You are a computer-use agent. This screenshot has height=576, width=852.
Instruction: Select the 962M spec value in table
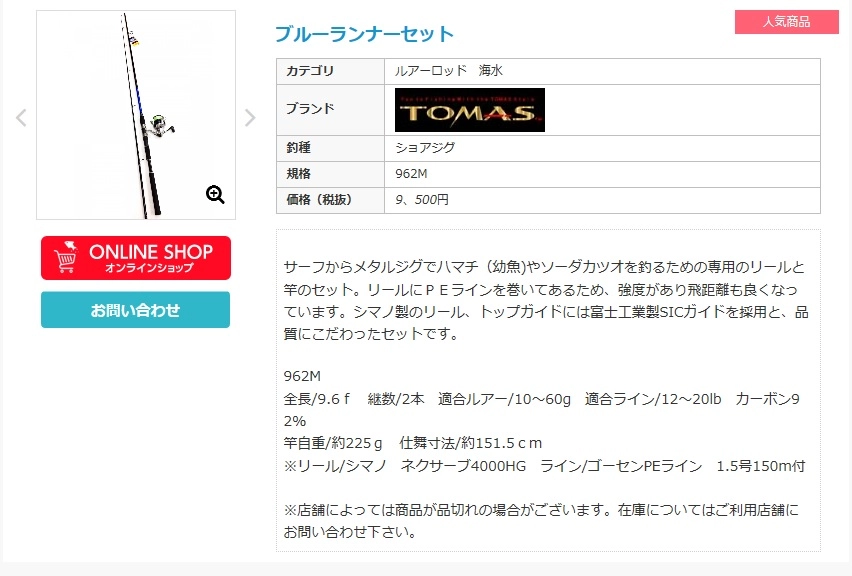point(411,174)
